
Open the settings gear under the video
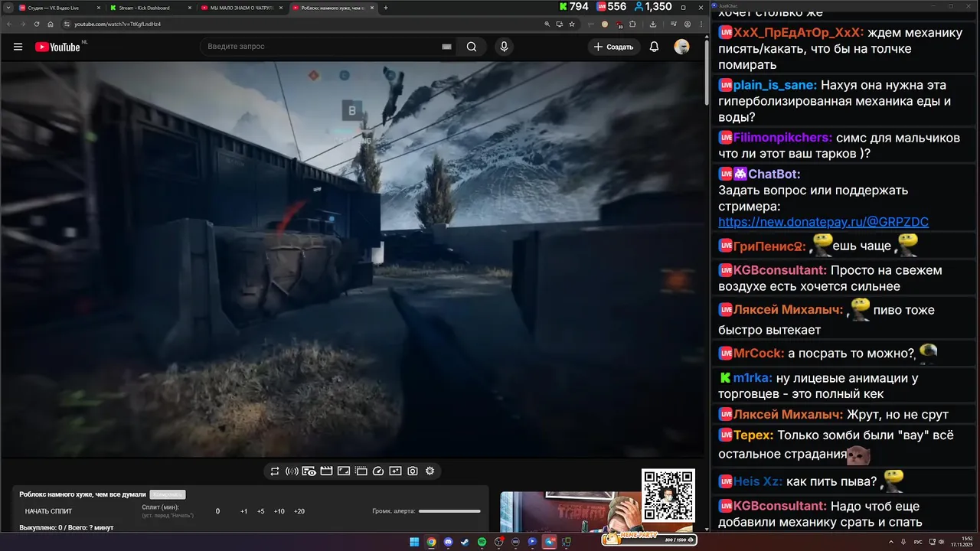430,471
